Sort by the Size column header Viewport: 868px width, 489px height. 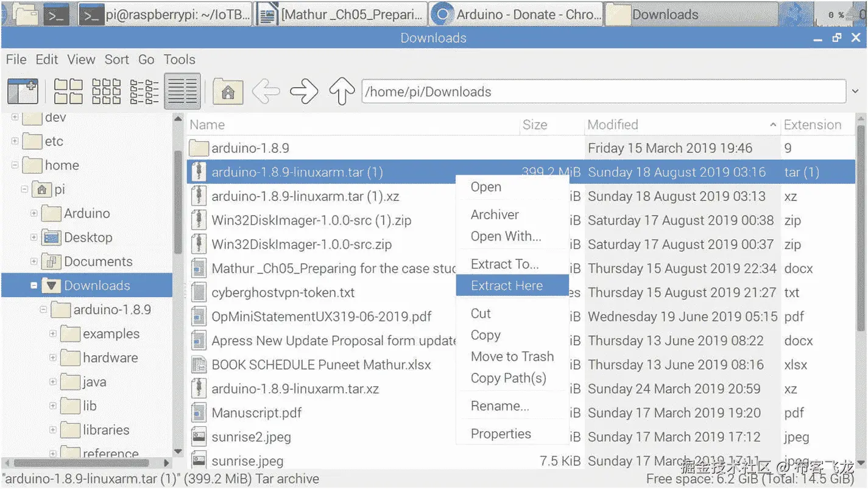pyautogui.click(x=552, y=125)
